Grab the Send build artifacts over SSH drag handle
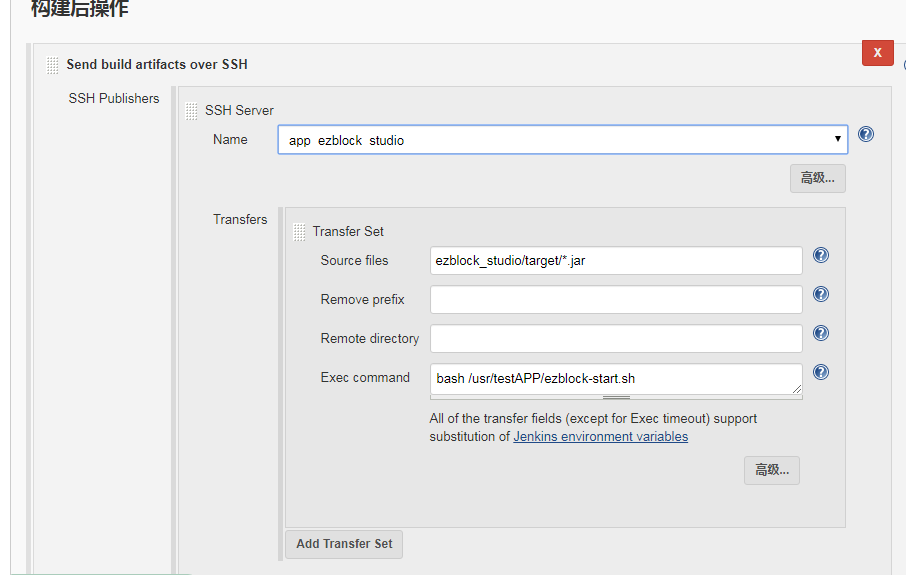This screenshot has width=906, height=575. [x=52, y=65]
